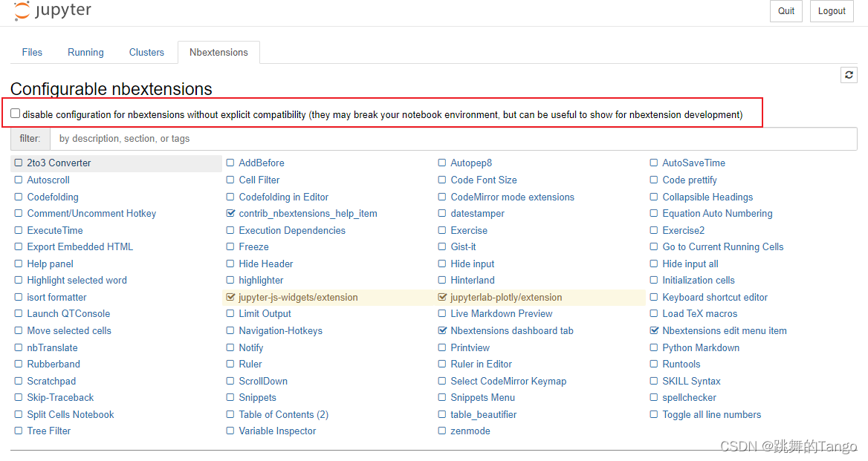Uncheck the jupyterlab-plotly/extension checkbox
Image resolution: width=868 pixels, height=461 pixels.
tap(441, 297)
